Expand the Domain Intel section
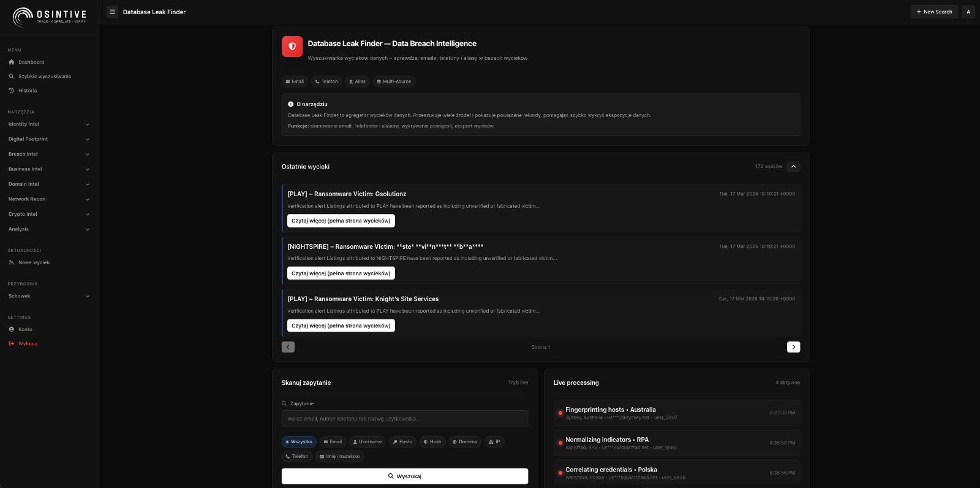This screenshot has width=980, height=488. [x=49, y=184]
